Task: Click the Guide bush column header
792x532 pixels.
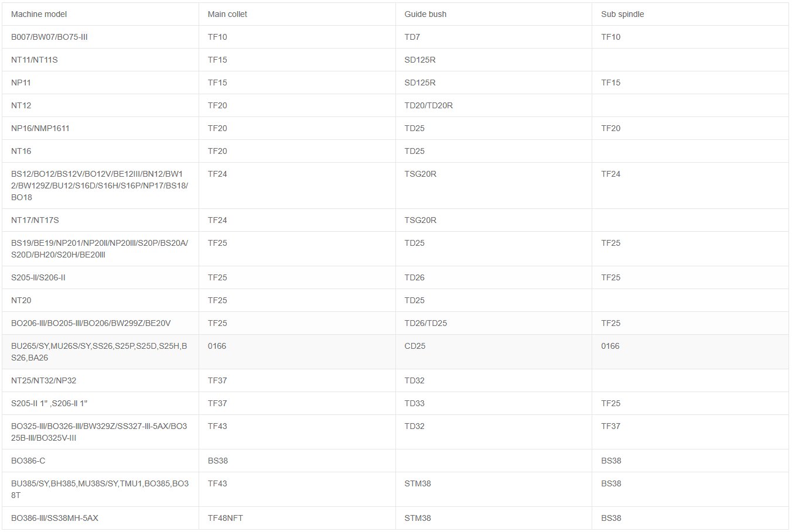Action: 494,14
